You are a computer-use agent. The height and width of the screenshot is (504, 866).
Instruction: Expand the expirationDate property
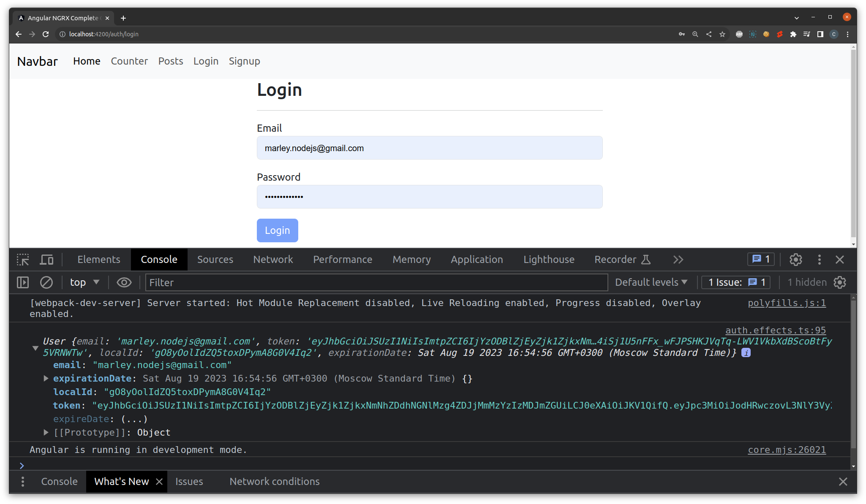46,378
